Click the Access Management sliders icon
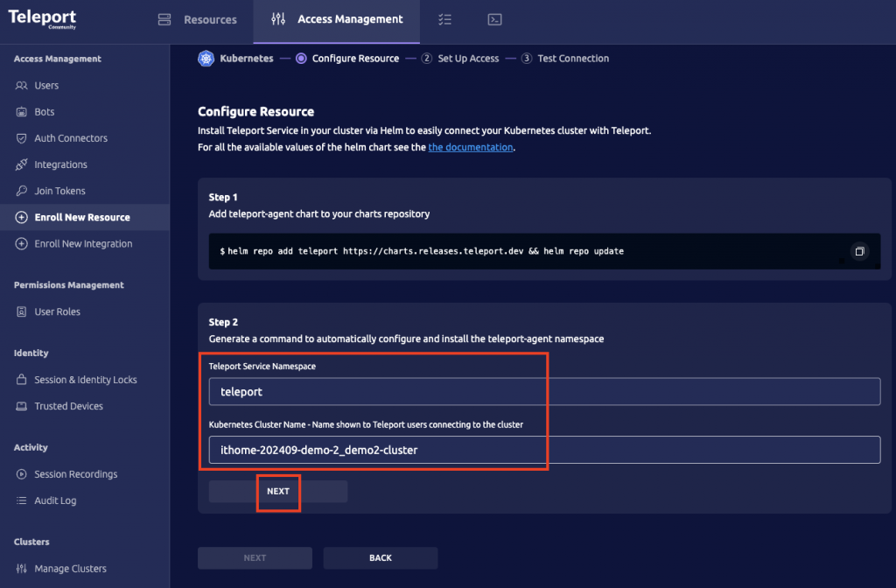The height and width of the screenshot is (588, 896). (x=278, y=19)
